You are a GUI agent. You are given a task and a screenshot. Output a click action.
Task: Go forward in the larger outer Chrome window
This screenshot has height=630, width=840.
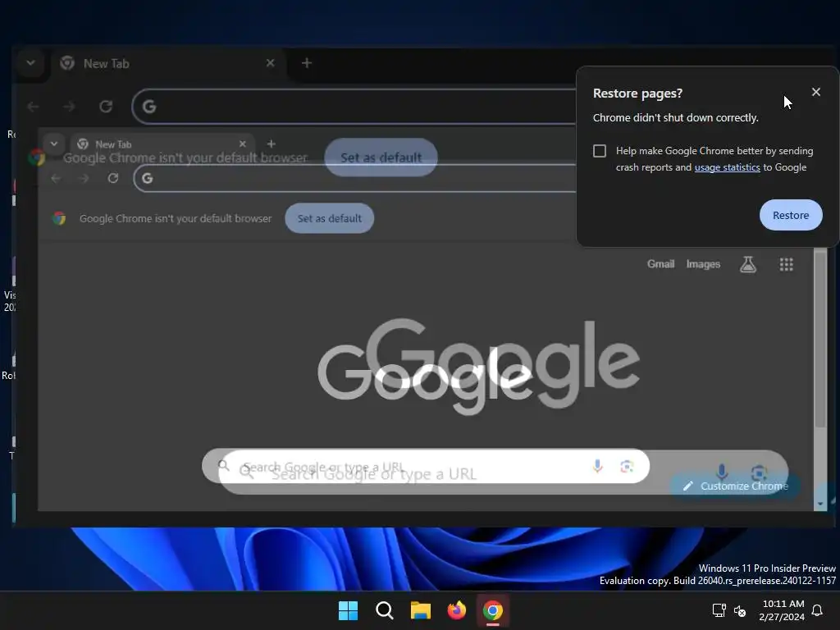(x=69, y=107)
